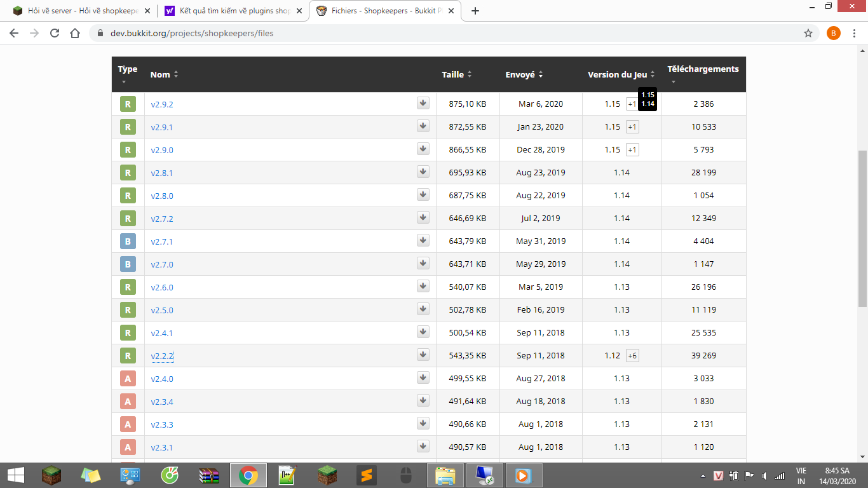Screen dimensions: 868x488
Task: Select the Fichiers - Shopkeepers tab
Action: pos(385,11)
